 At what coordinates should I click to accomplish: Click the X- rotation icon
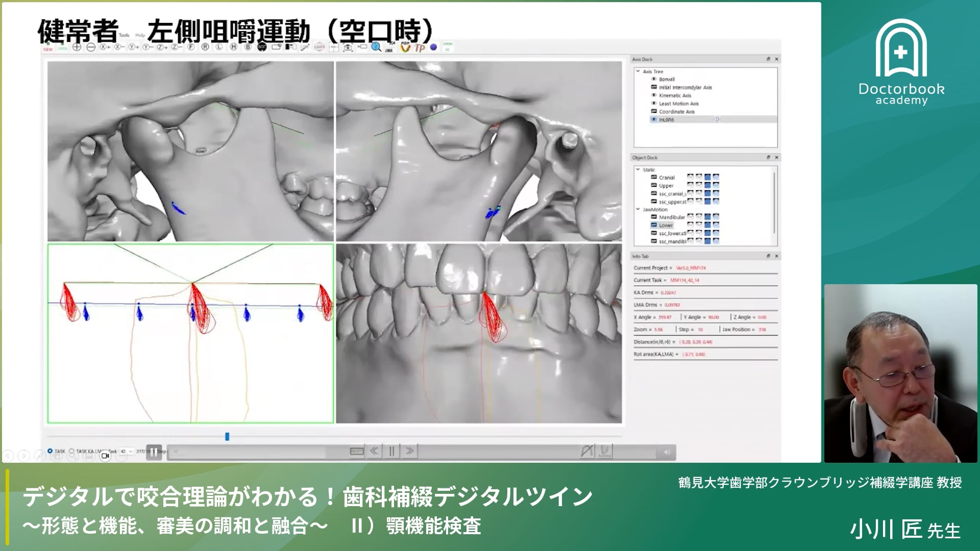coord(118,46)
